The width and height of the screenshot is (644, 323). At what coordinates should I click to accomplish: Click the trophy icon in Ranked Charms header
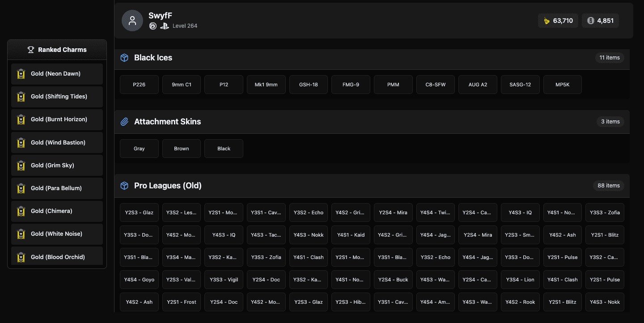[x=31, y=50]
